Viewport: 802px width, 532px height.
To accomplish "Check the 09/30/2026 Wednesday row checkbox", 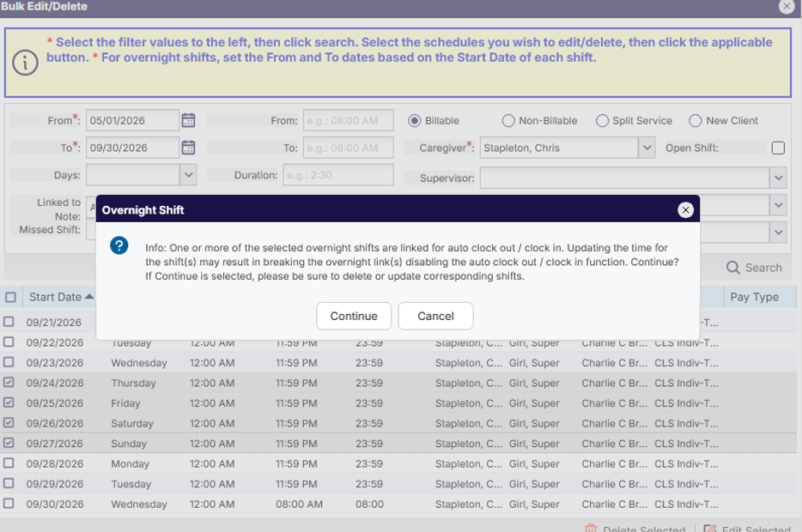I will (x=9, y=504).
